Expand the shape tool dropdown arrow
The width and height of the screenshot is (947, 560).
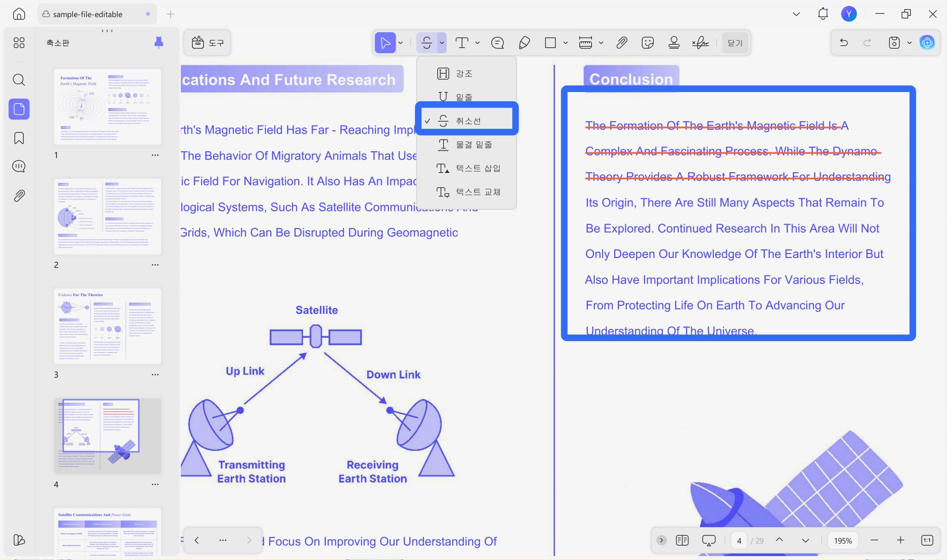(x=565, y=43)
